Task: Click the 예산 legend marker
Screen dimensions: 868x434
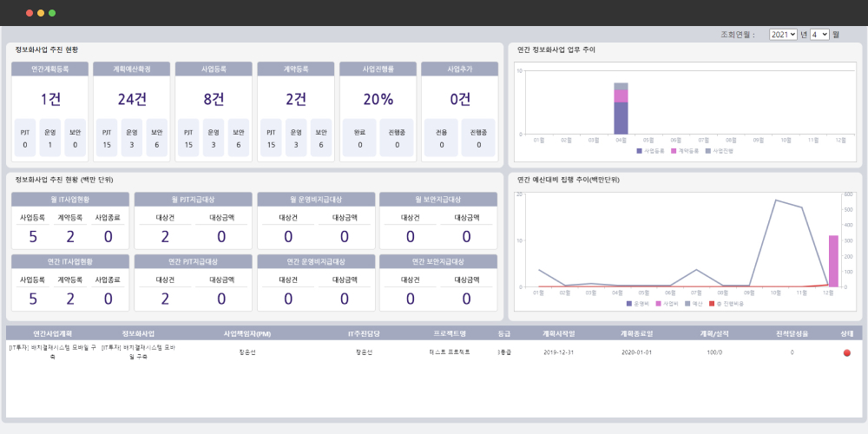Action: (687, 304)
